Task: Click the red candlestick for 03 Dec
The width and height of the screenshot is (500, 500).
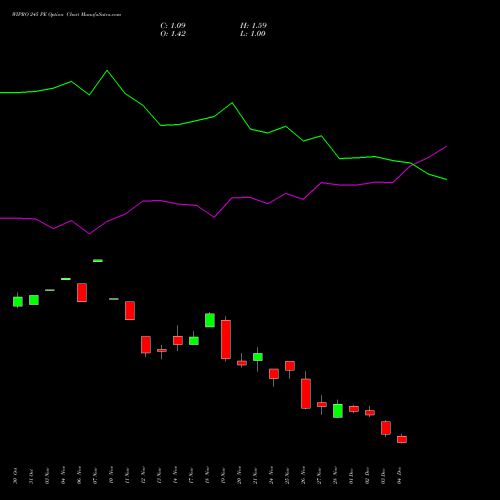Action: point(386,428)
